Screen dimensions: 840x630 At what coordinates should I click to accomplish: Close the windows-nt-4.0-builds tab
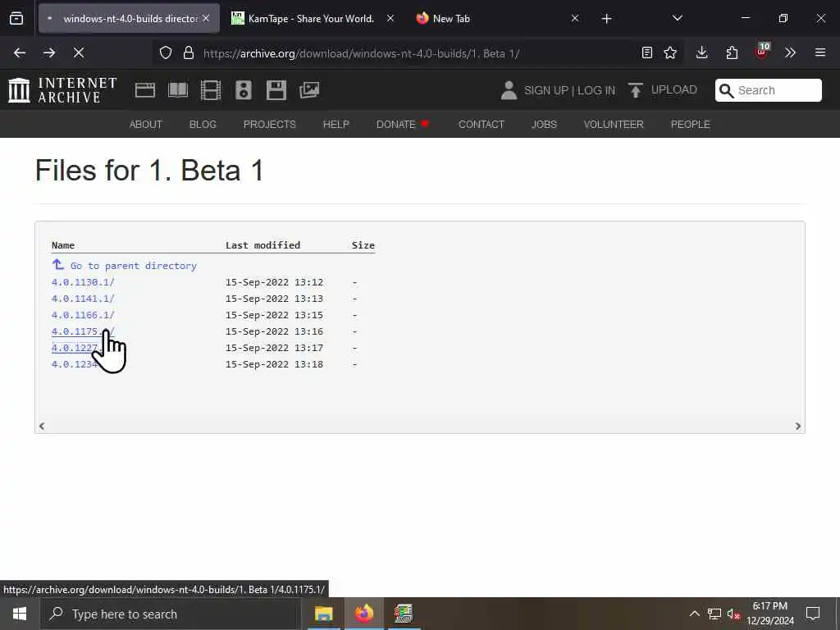pos(206,18)
